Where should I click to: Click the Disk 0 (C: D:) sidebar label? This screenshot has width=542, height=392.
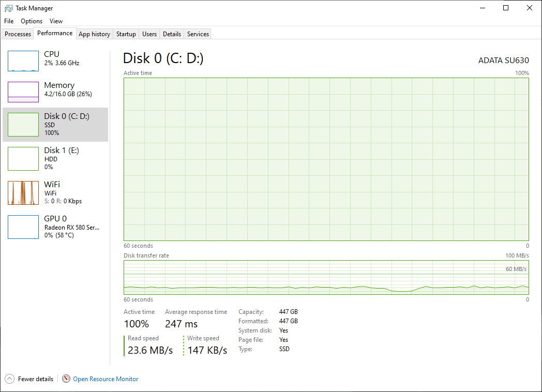pos(67,116)
